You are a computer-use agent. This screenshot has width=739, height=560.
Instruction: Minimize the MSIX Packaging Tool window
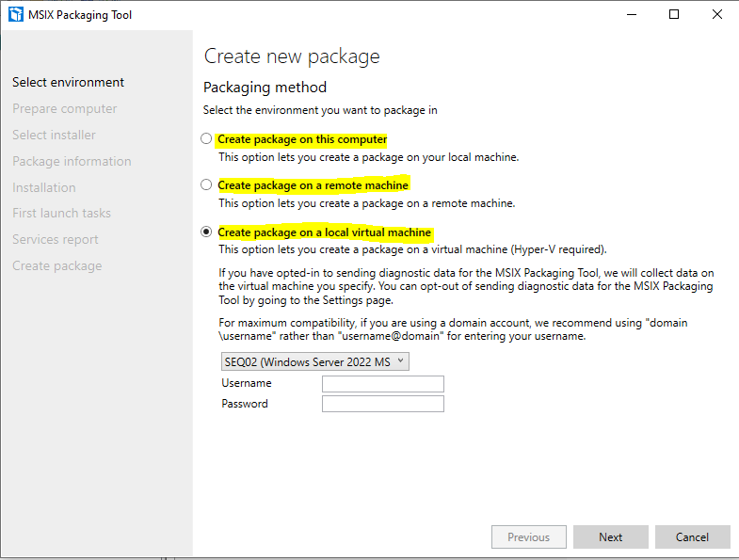click(x=630, y=15)
